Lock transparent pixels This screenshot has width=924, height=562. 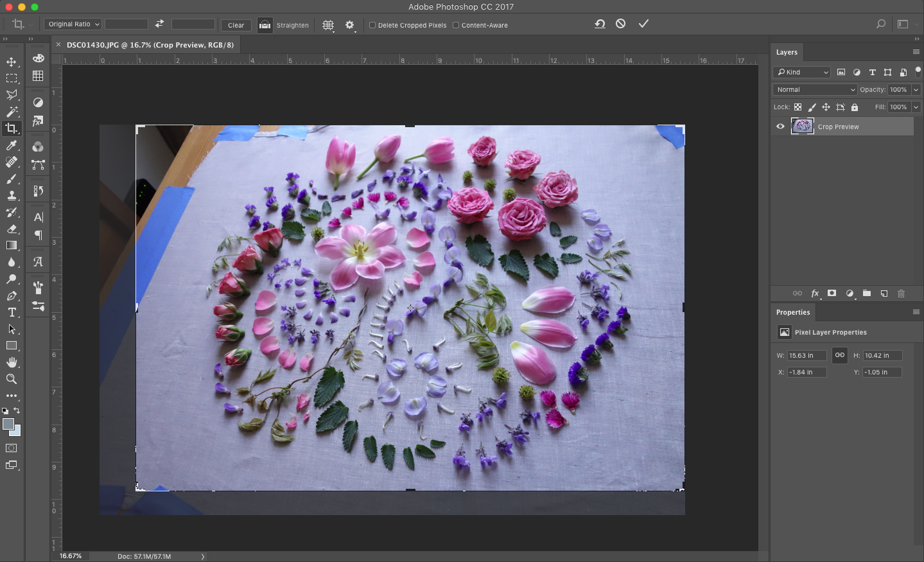(x=798, y=107)
